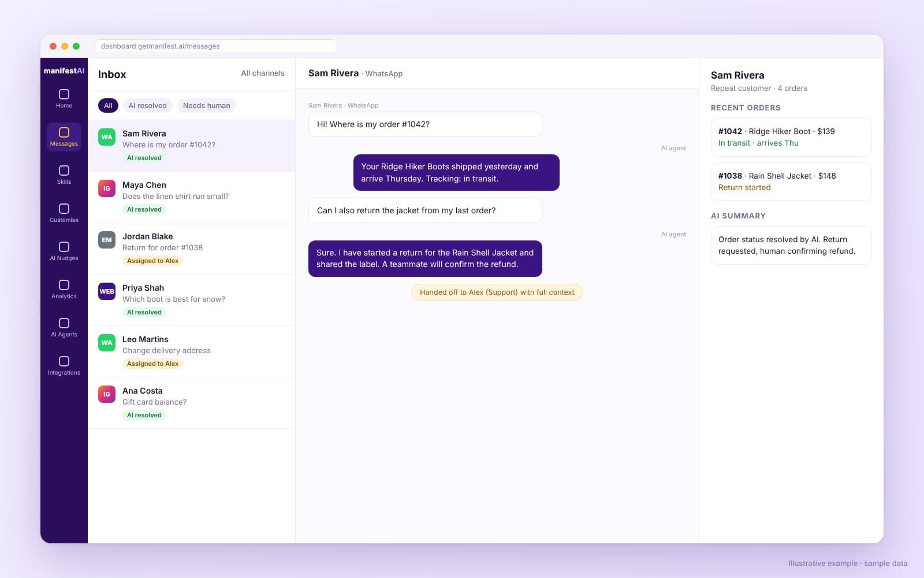Click Jordan Blake's email channel avatar
924x578 pixels.
pos(107,240)
